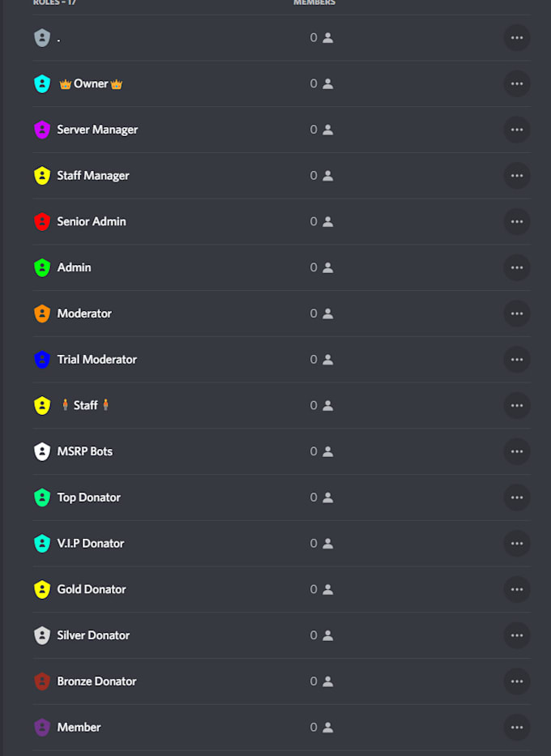Open the options menu for the Owner role
The image size is (551, 756).
(517, 83)
